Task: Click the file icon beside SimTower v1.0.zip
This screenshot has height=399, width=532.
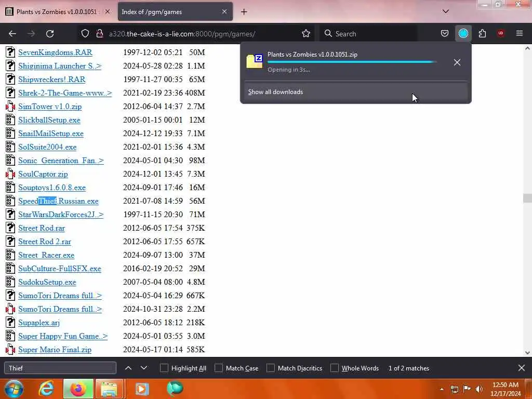Action: click(x=10, y=107)
